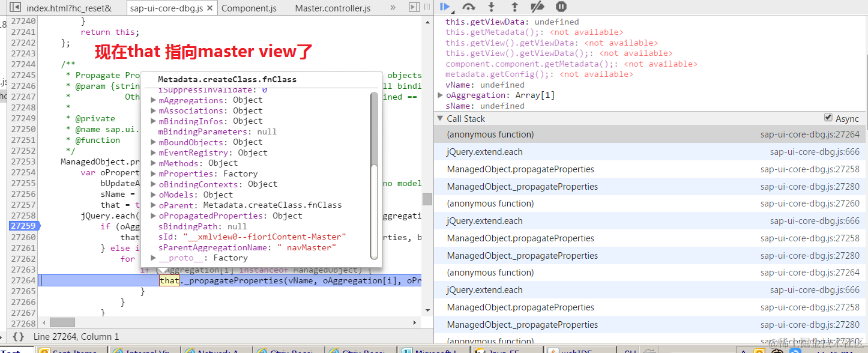Open link sap-ui-core-dbg.js:27260 in call stack

click(x=810, y=204)
